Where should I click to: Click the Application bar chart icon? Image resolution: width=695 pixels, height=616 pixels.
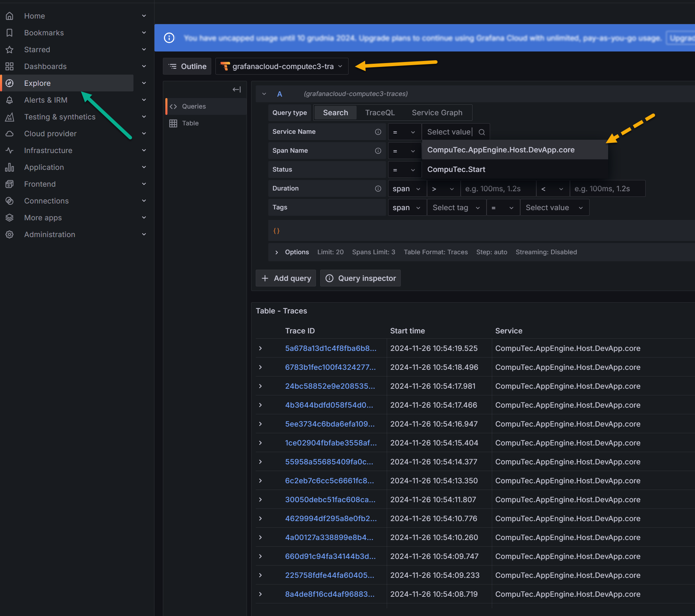click(9, 167)
